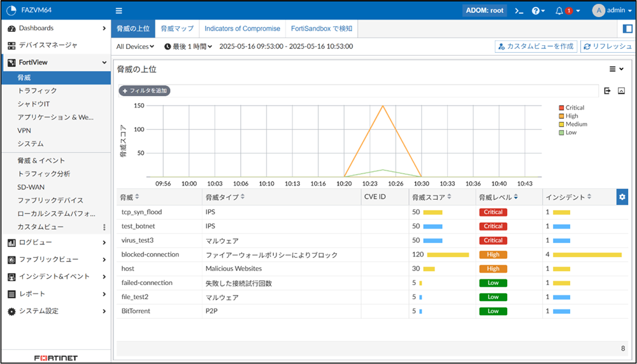This screenshot has height=364, width=637.
Task: Expand the ファブリックビュー chevron
Action: (104, 260)
